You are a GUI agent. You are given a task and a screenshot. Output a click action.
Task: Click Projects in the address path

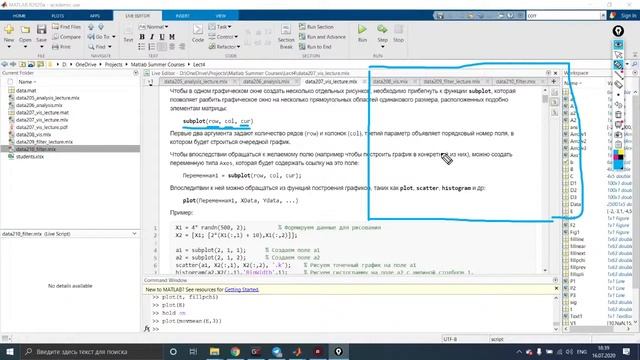pyautogui.click(x=113, y=64)
